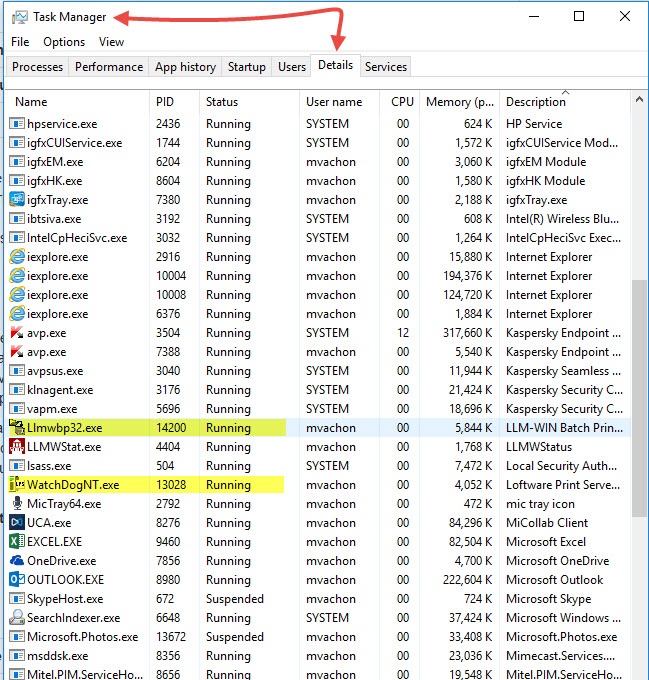This screenshot has height=680, width=649.
Task: Switch to the Startup tab
Action: click(247, 67)
